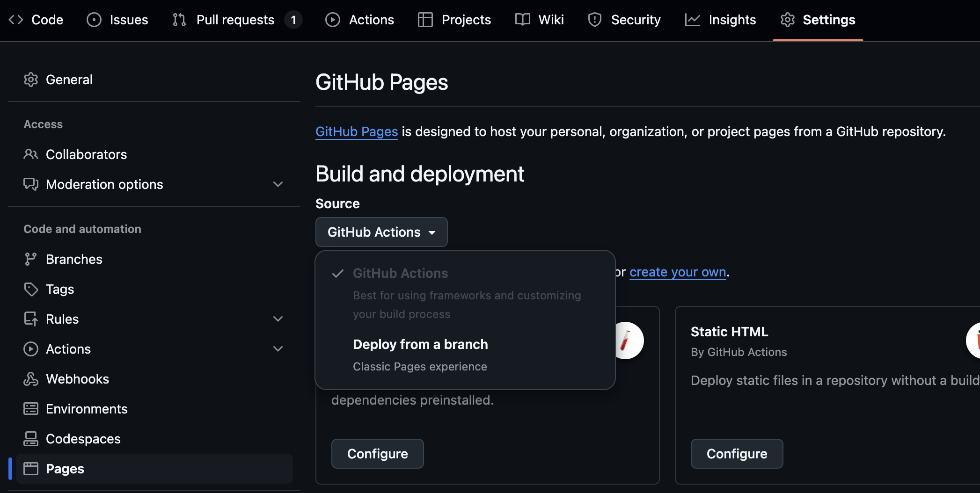This screenshot has width=980, height=493.
Task: Select the Codespaces icon in sidebar
Action: [31, 438]
